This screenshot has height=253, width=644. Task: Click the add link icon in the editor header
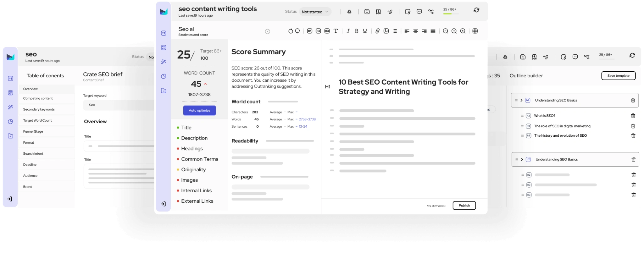(x=390, y=12)
